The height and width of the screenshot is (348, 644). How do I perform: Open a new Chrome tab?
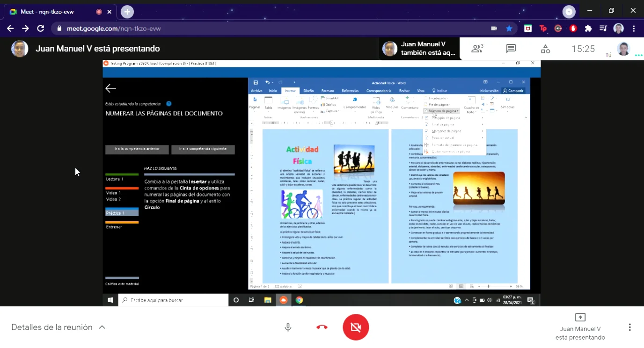tap(127, 12)
